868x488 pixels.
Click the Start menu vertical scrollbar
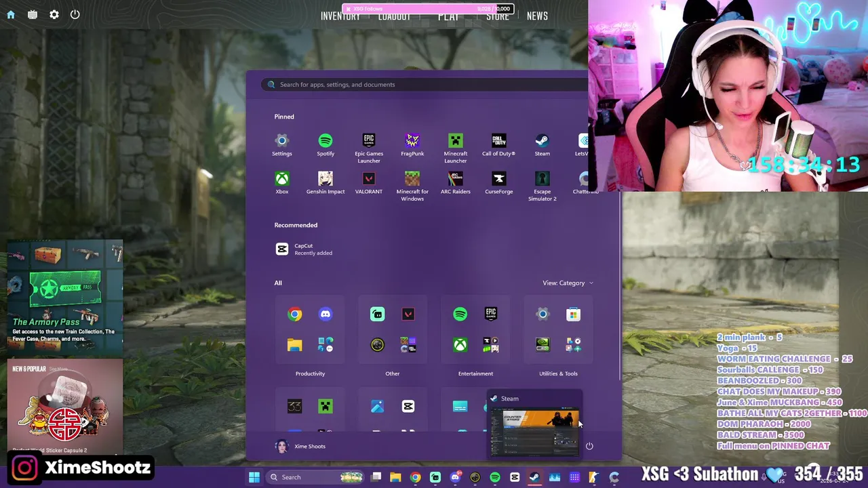(620, 285)
